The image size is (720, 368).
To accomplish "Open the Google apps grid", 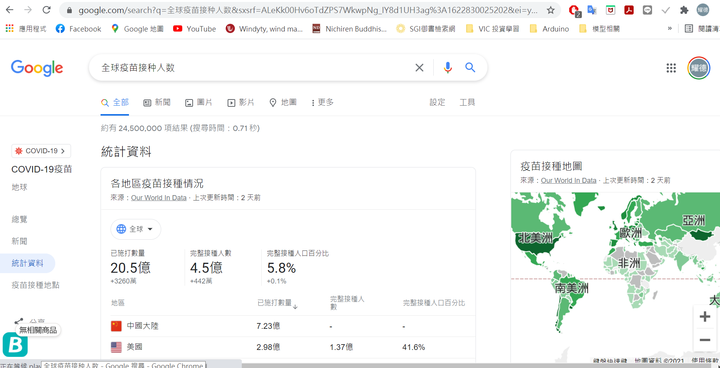I will click(671, 68).
